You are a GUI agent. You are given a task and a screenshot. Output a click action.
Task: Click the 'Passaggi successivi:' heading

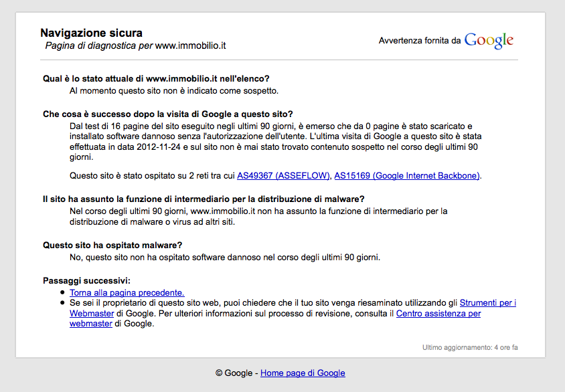[86, 280]
